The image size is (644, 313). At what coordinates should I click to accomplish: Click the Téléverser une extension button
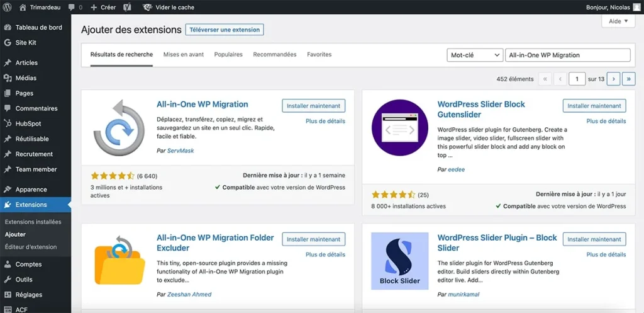pos(225,30)
